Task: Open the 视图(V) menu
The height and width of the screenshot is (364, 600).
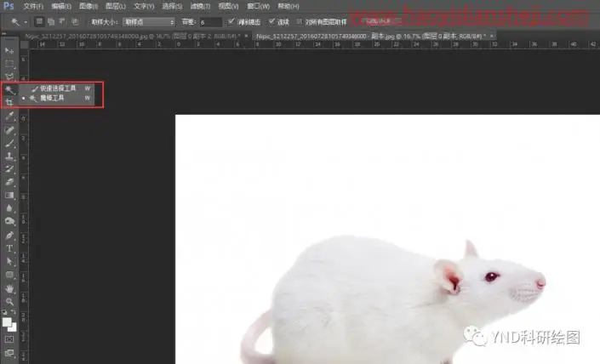Action: 228,7
